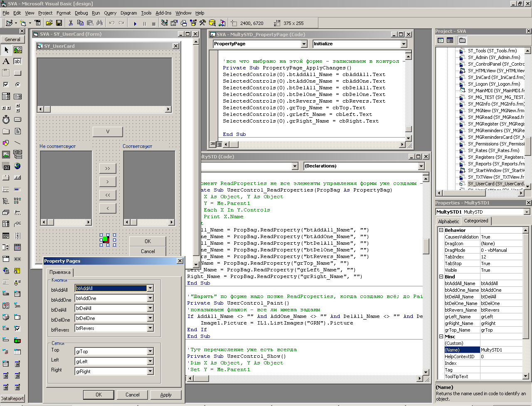Click the Save Project toolbar icon

[x=59, y=23]
